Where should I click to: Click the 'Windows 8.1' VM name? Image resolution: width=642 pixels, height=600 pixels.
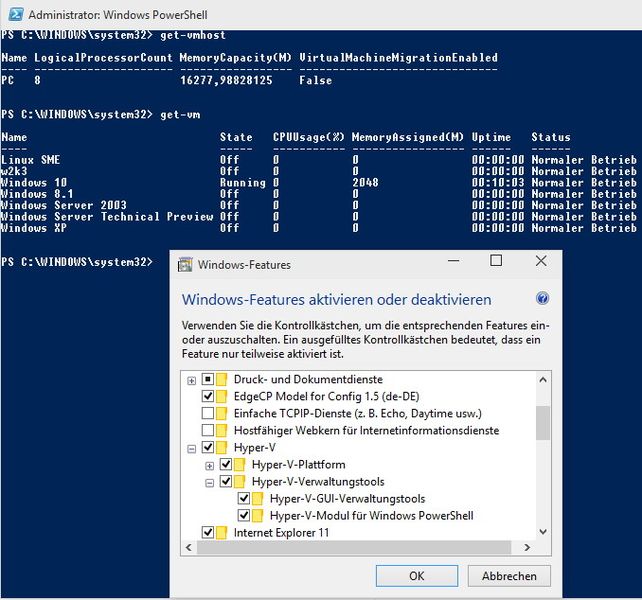37,194
